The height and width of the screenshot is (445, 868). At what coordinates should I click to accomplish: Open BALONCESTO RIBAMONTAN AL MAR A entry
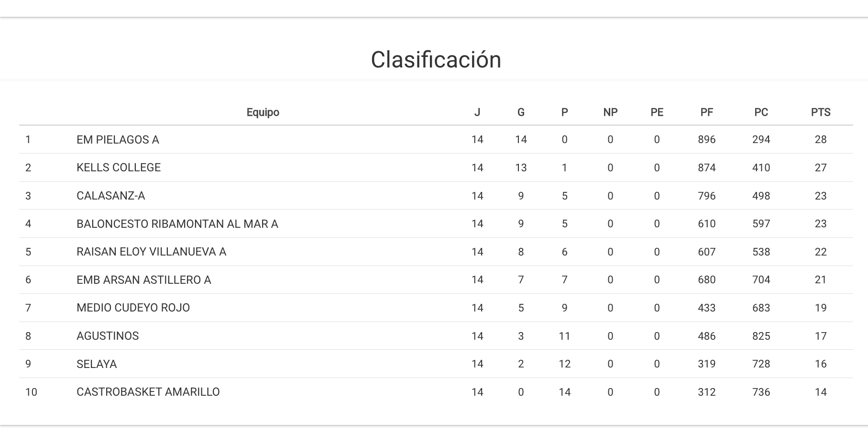pyautogui.click(x=177, y=224)
